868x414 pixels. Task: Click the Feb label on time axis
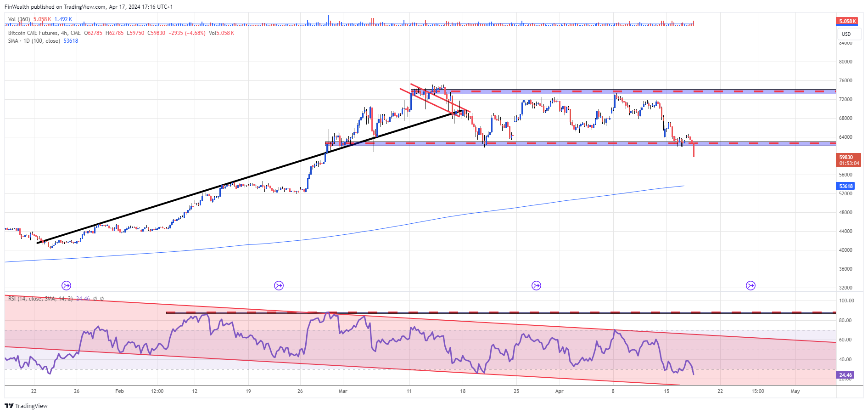point(119,391)
